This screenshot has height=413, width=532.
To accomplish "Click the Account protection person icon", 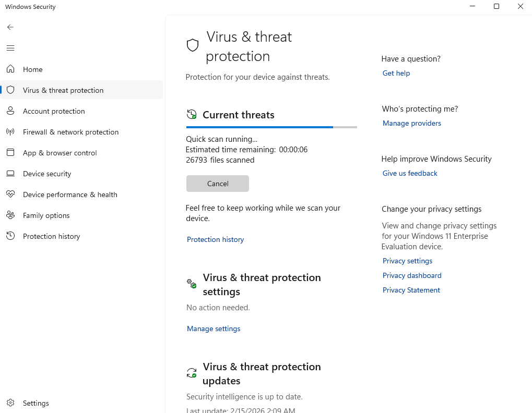I will [10, 111].
